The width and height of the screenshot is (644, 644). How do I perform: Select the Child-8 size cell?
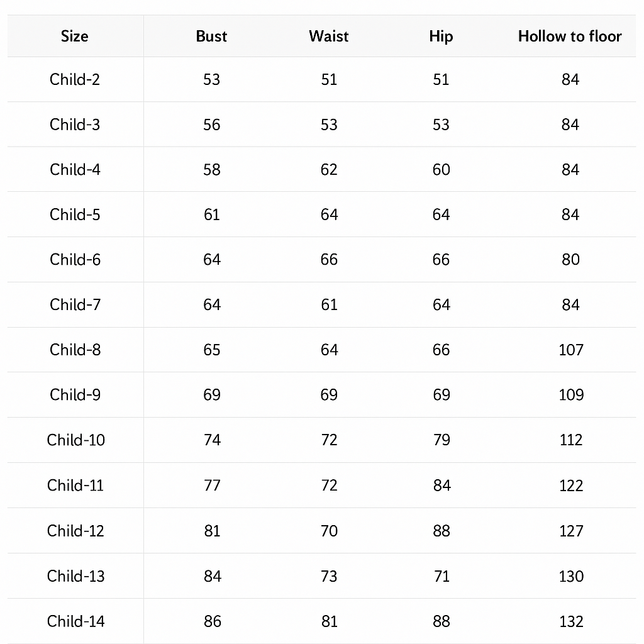pos(75,350)
